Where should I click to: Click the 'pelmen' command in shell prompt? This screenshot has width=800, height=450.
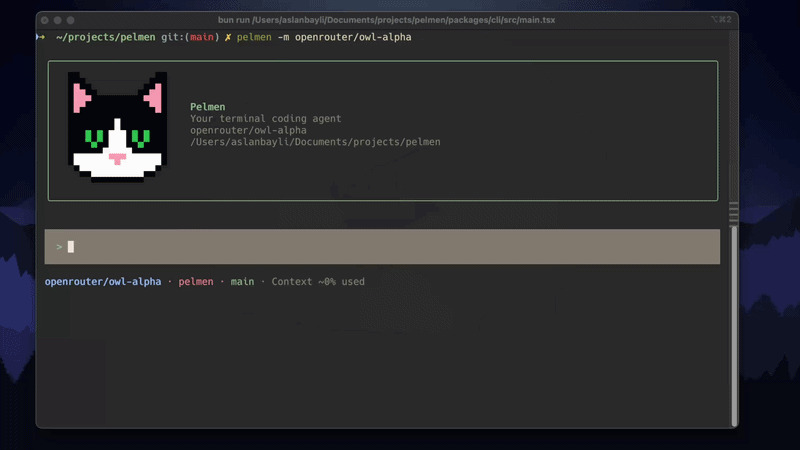(254, 37)
